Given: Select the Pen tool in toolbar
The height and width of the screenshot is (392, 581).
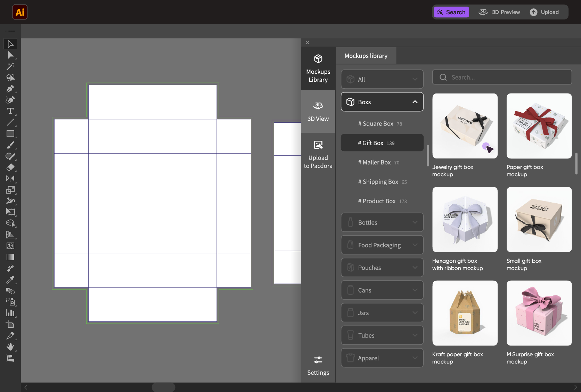Looking at the screenshot, I should pyautogui.click(x=10, y=89).
